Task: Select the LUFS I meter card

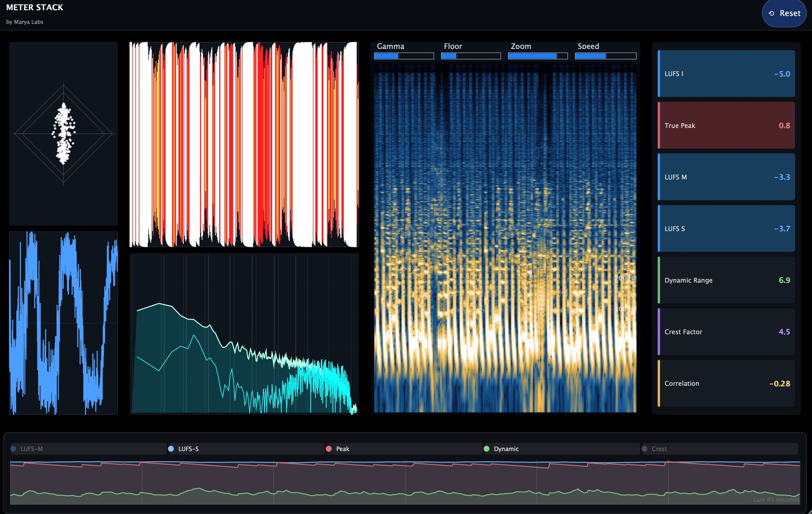Action: 726,74
